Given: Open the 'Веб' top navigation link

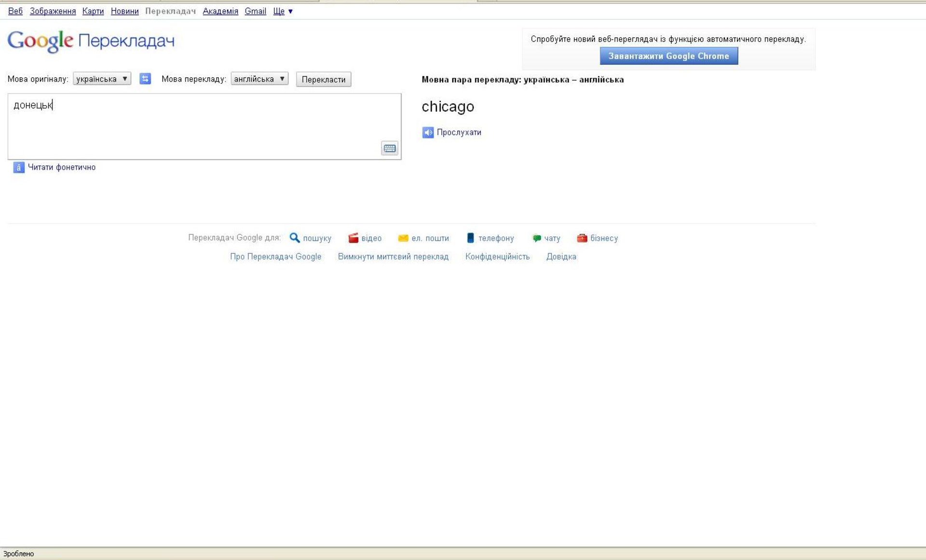Looking at the screenshot, I should tap(15, 11).
